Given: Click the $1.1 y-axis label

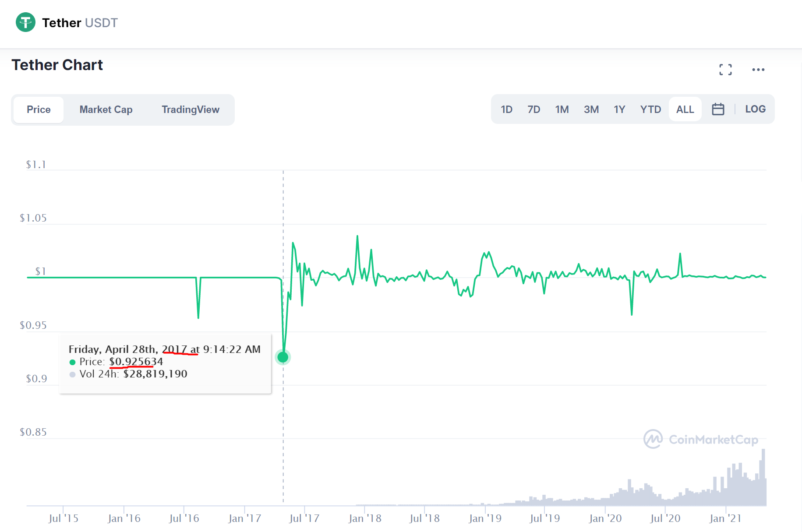Looking at the screenshot, I should pos(36,165).
